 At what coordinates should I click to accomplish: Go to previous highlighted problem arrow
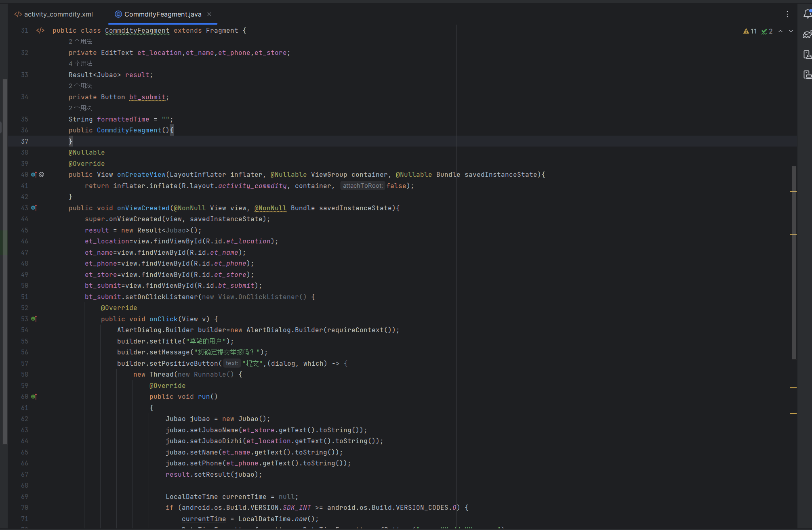pyautogui.click(x=780, y=31)
